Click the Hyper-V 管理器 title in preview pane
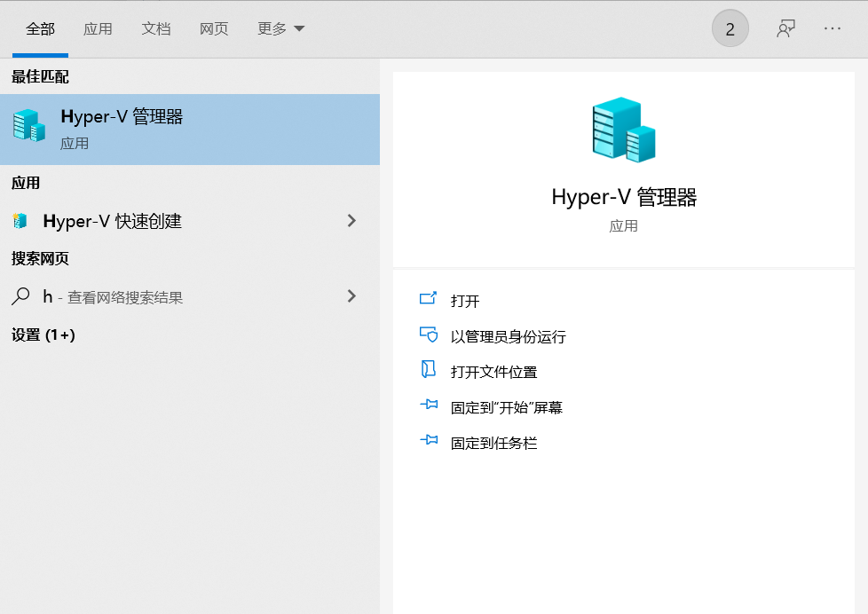The image size is (868, 614). (x=624, y=198)
